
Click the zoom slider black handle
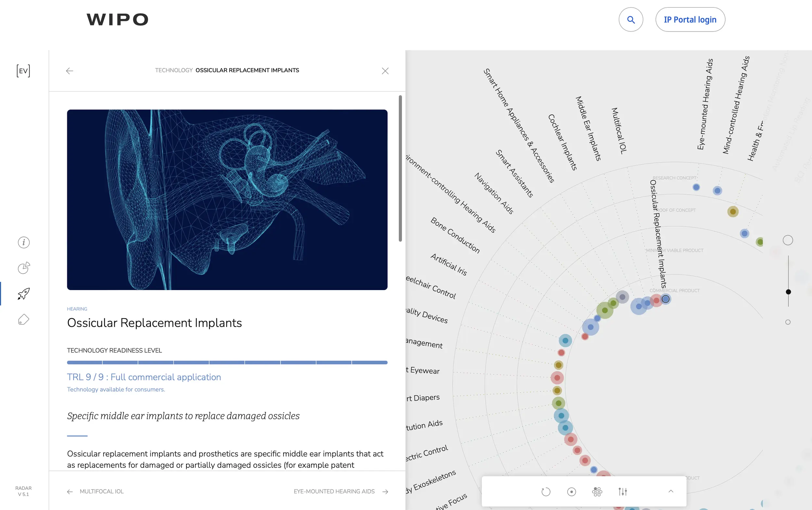788,292
